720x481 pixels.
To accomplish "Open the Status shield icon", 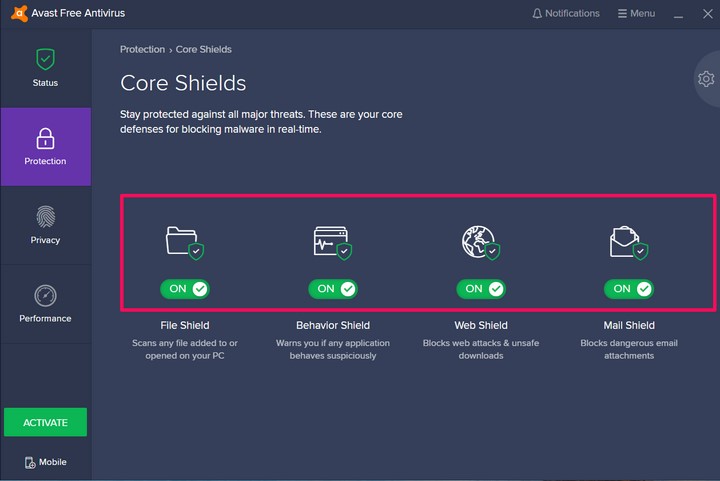I will 45,59.
